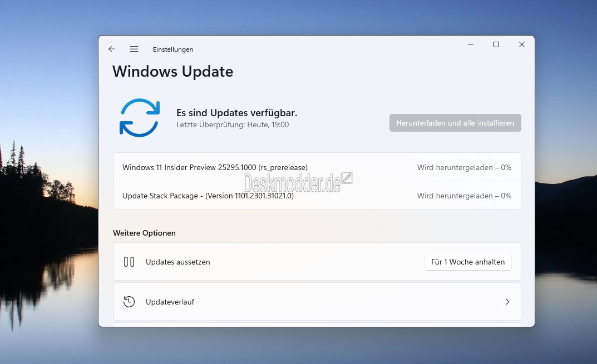597x364 pixels.
Task: Select the Updates aussetzen label
Action: coord(178,262)
